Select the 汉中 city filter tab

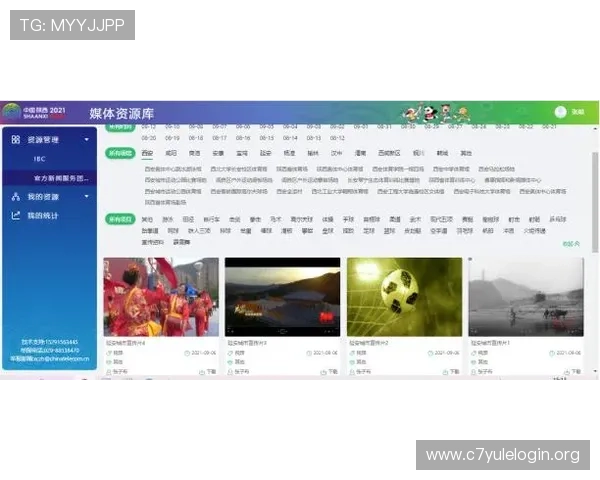[x=336, y=153]
